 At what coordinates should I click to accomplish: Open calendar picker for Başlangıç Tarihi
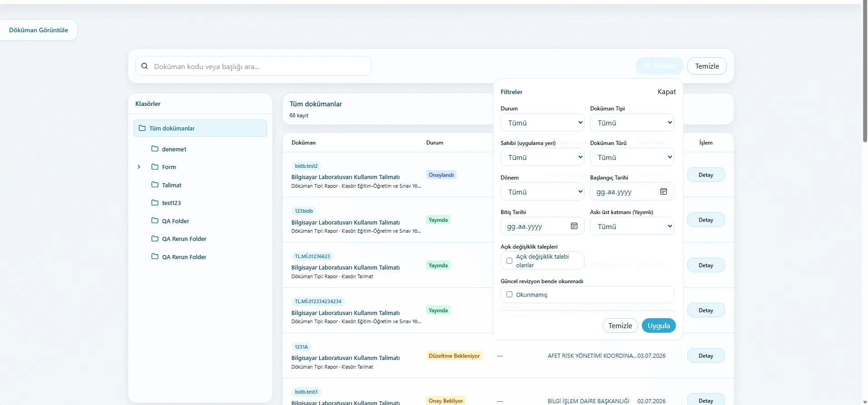tap(664, 191)
